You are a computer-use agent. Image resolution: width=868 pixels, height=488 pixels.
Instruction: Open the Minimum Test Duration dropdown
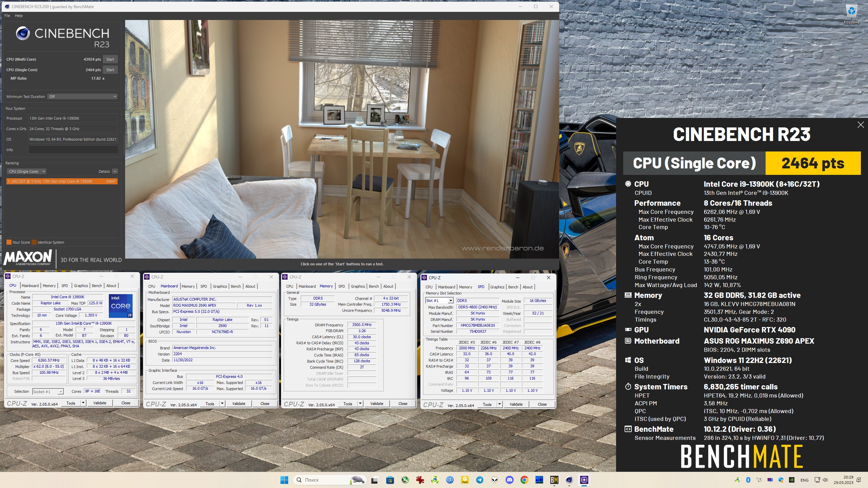(82, 97)
